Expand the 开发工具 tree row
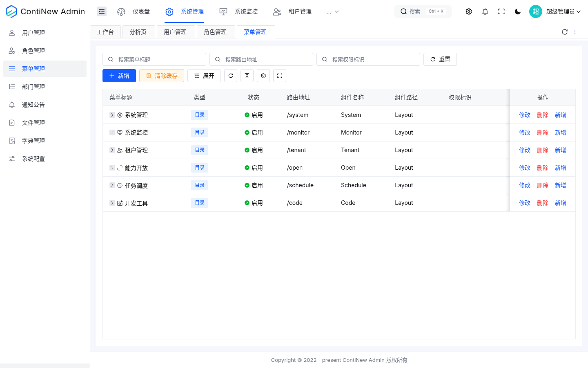Viewport: 588px width, 368px height. (112, 203)
